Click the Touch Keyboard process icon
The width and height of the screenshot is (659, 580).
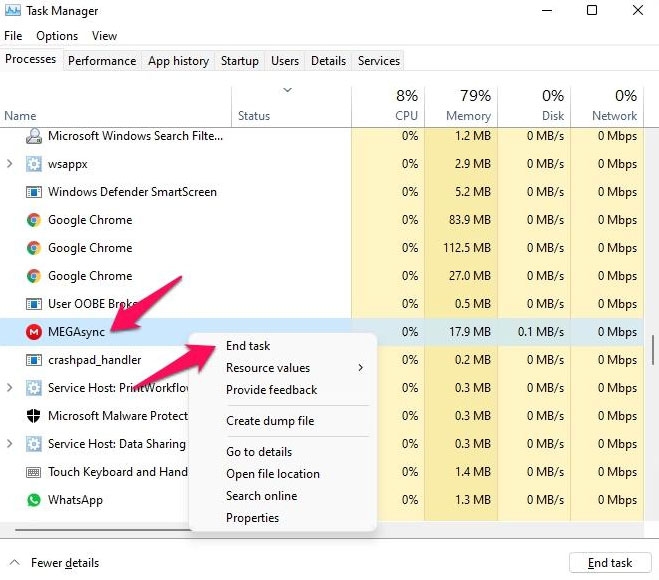coord(34,472)
